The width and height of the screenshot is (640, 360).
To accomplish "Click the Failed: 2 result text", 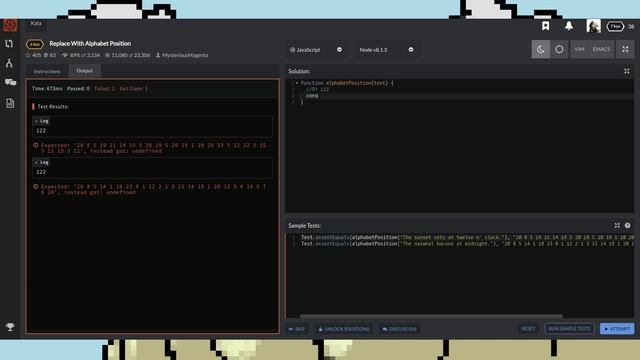I will [x=104, y=89].
